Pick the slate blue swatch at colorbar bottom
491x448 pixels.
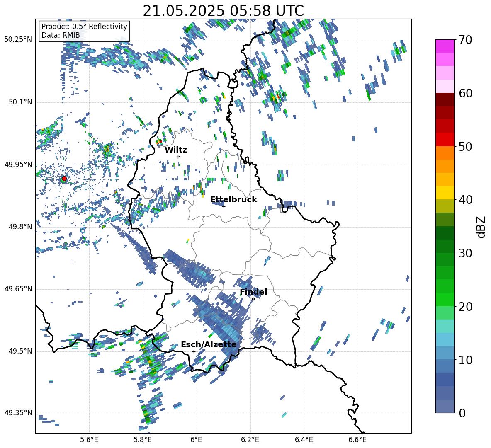click(x=445, y=406)
